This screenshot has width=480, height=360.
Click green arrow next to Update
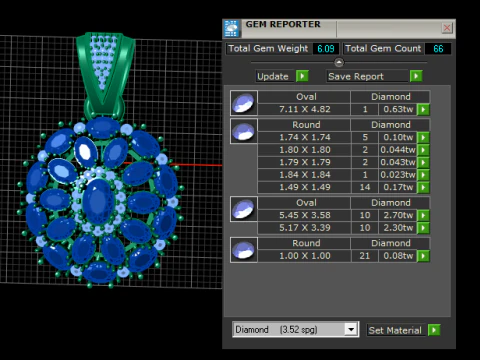click(x=302, y=76)
